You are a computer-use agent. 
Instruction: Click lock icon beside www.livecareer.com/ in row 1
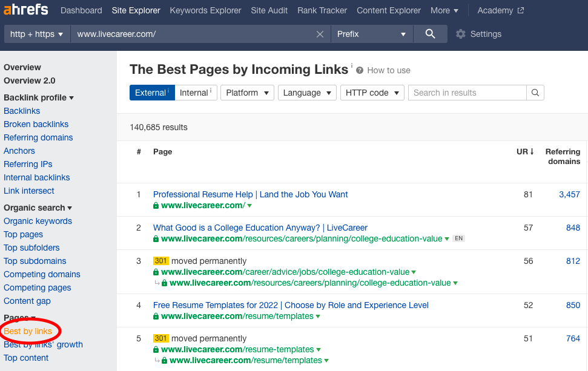[x=156, y=205]
